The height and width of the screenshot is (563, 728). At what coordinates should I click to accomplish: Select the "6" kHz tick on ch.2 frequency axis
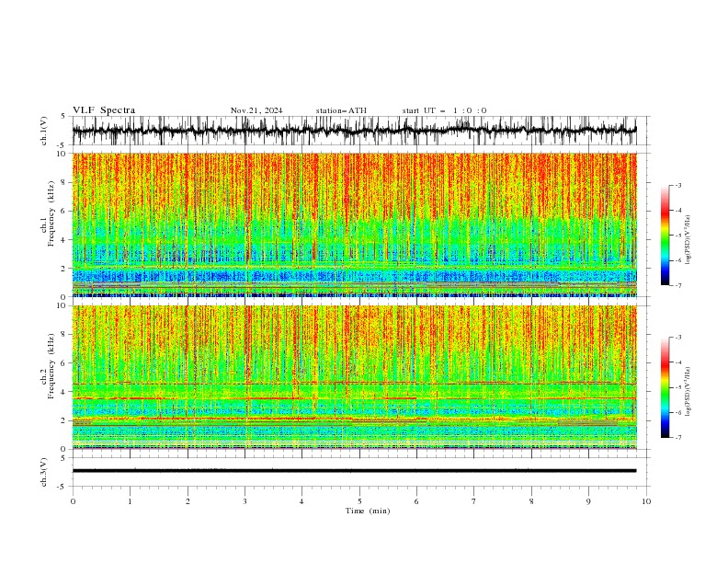[63, 362]
